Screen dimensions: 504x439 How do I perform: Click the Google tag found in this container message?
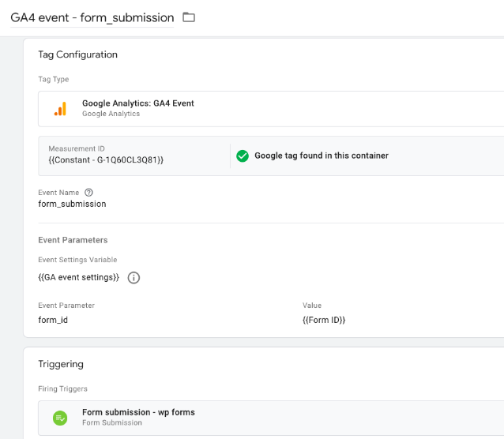tap(322, 156)
